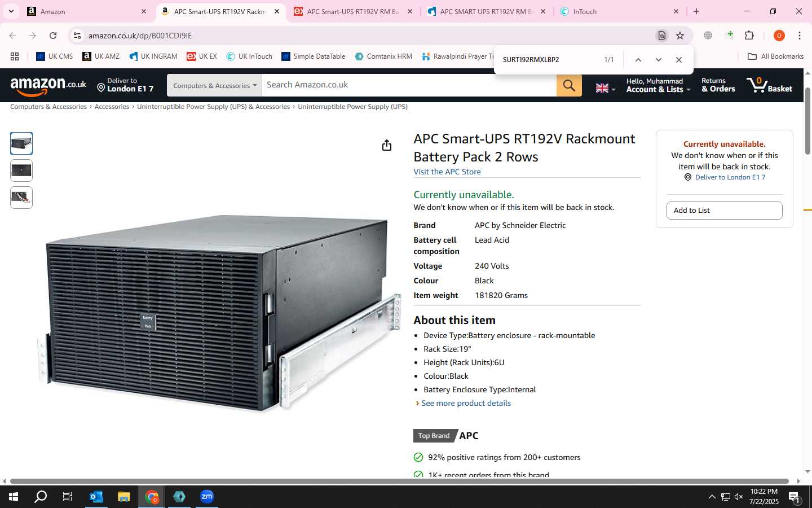Open Windows taskbar search
Image resolution: width=812 pixels, height=508 pixels.
pyautogui.click(x=41, y=497)
